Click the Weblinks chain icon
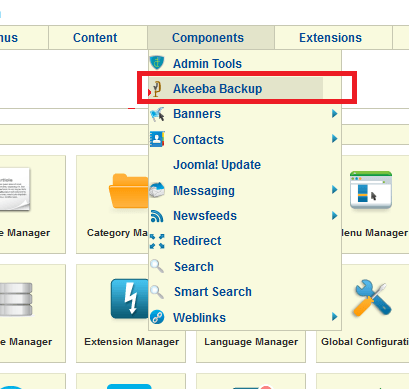409x389 pixels. tap(157, 317)
